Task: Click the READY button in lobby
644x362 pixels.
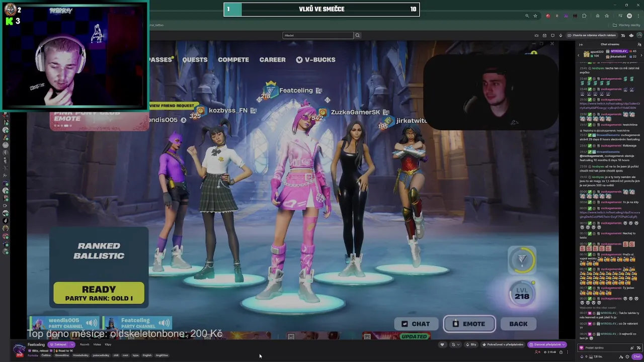Action: coord(99,293)
